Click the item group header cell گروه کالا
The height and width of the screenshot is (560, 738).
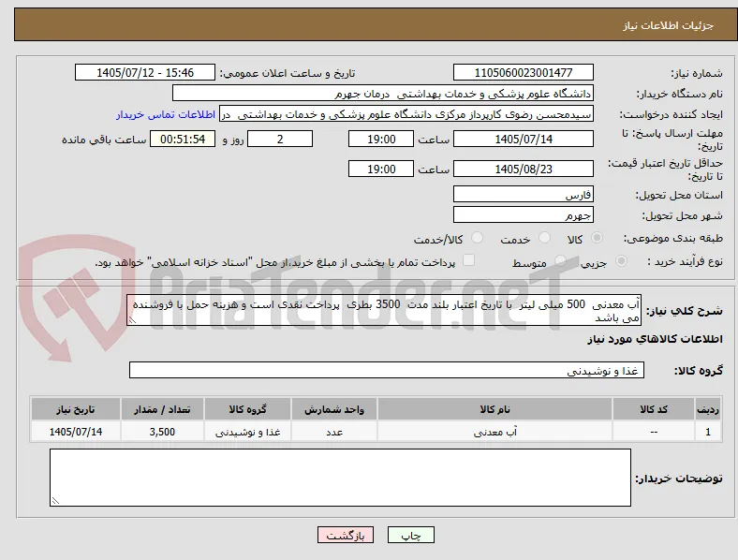click(247, 409)
